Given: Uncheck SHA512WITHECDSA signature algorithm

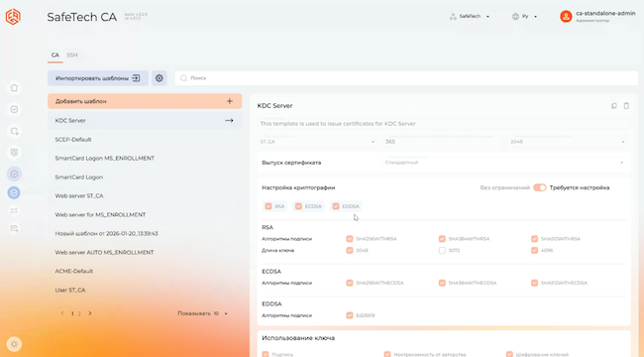Looking at the screenshot, I should click(x=534, y=283).
